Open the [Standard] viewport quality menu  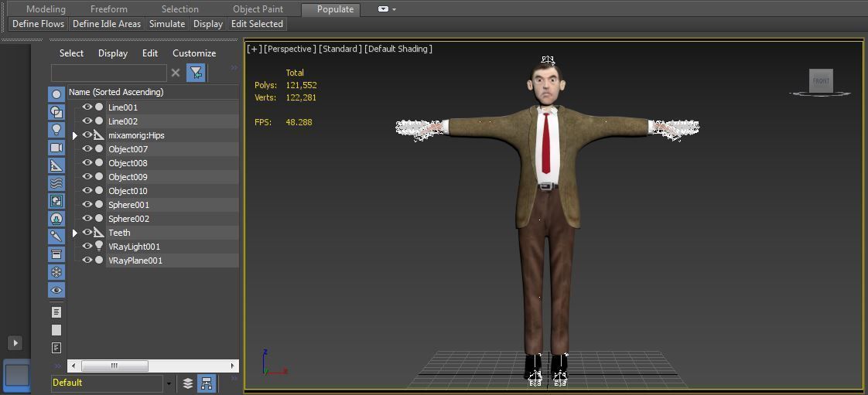tap(340, 49)
